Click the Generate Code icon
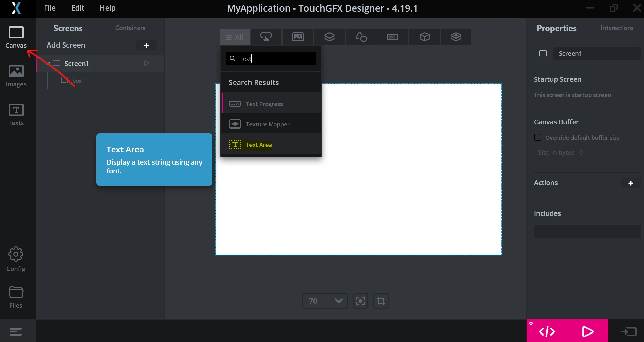The image size is (644, 342). point(547,331)
